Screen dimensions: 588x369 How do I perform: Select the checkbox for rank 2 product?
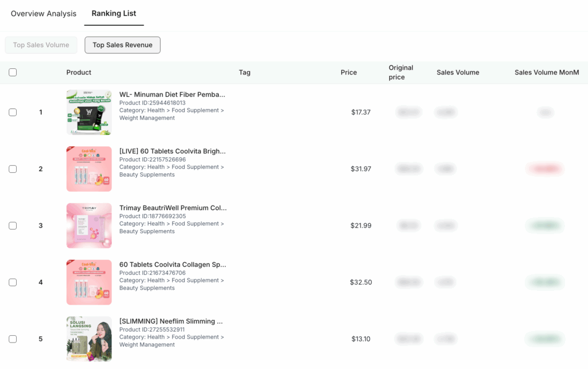(x=13, y=169)
